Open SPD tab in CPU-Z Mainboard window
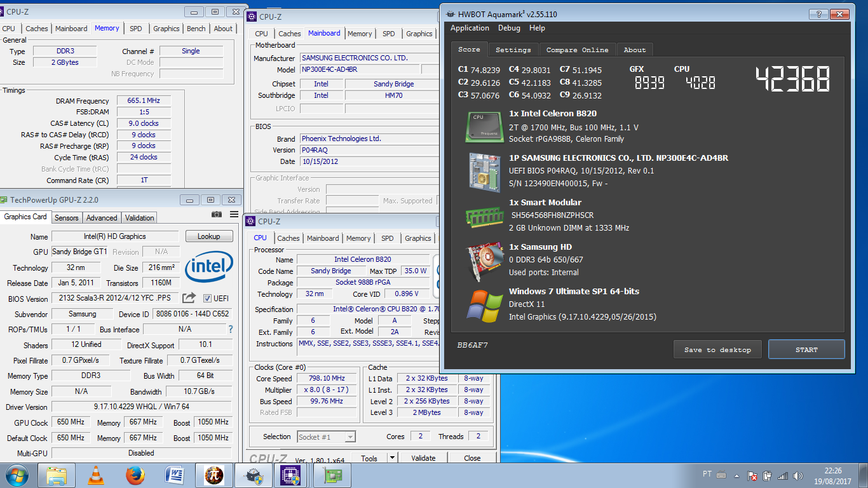 point(389,34)
